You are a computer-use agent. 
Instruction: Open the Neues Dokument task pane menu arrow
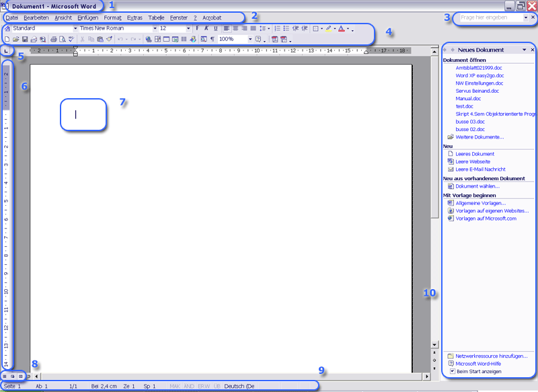525,50
